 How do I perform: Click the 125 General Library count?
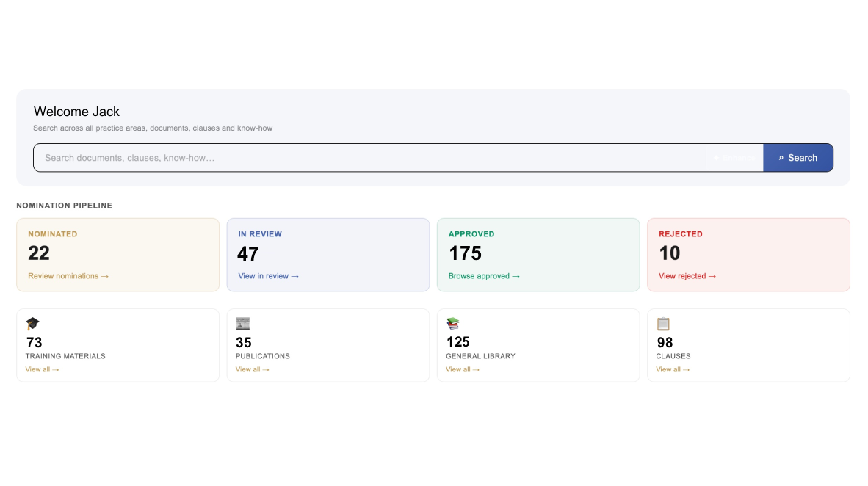(457, 342)
